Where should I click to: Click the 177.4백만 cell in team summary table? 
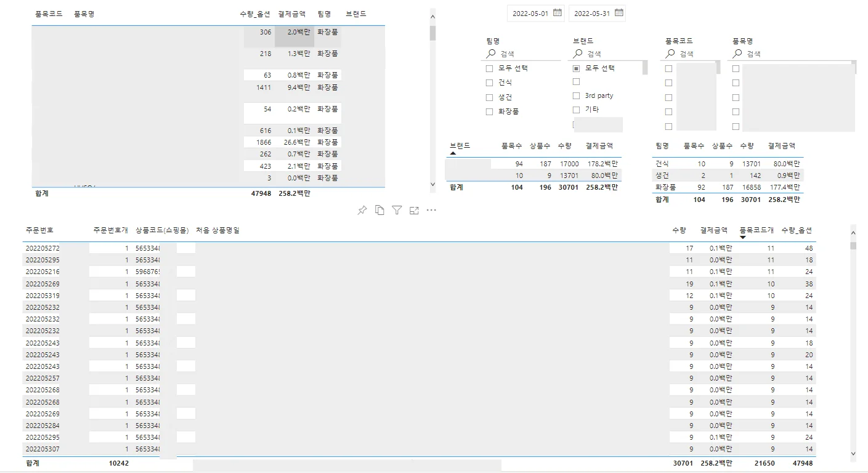[x=784, y=187]
